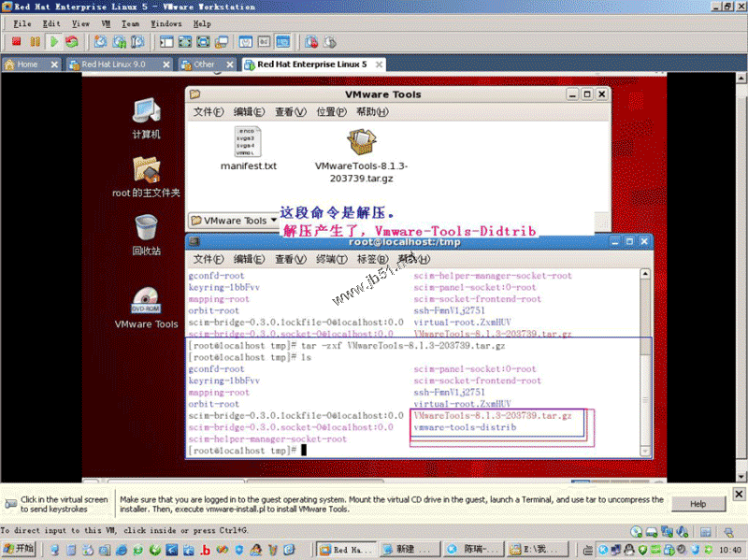Viewport: 748px width, 560px height.
Task: Open the Snapshot Manager toolbar icon
Action: pyautogui.click(x=137, y=42)
